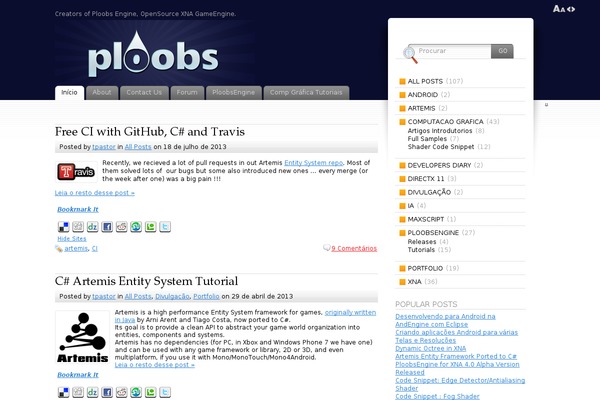
Task: Click the CI tag link
Action: 95,249
